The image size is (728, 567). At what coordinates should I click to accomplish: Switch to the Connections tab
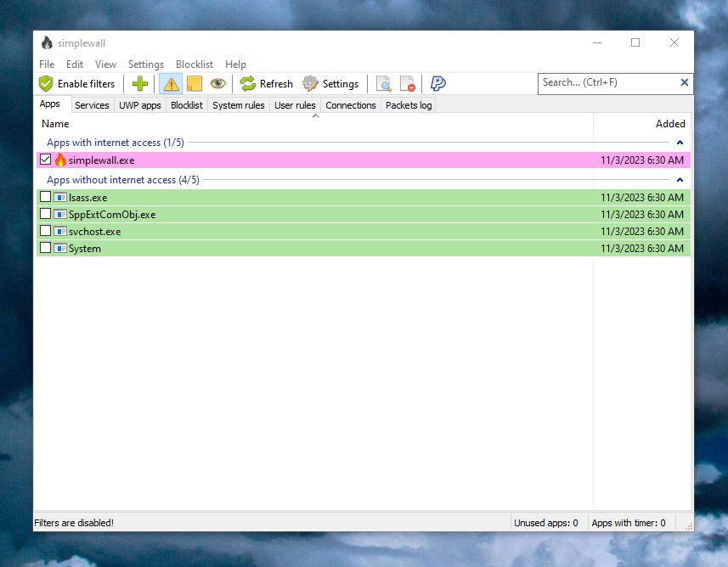click(x=351, y=105)
